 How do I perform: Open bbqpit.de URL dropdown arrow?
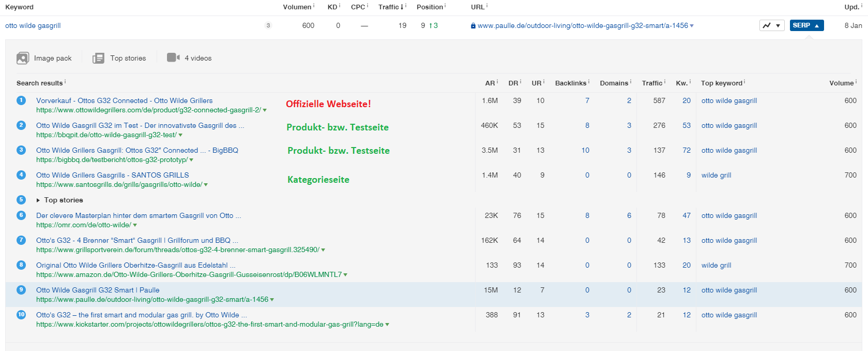point(180,135)
